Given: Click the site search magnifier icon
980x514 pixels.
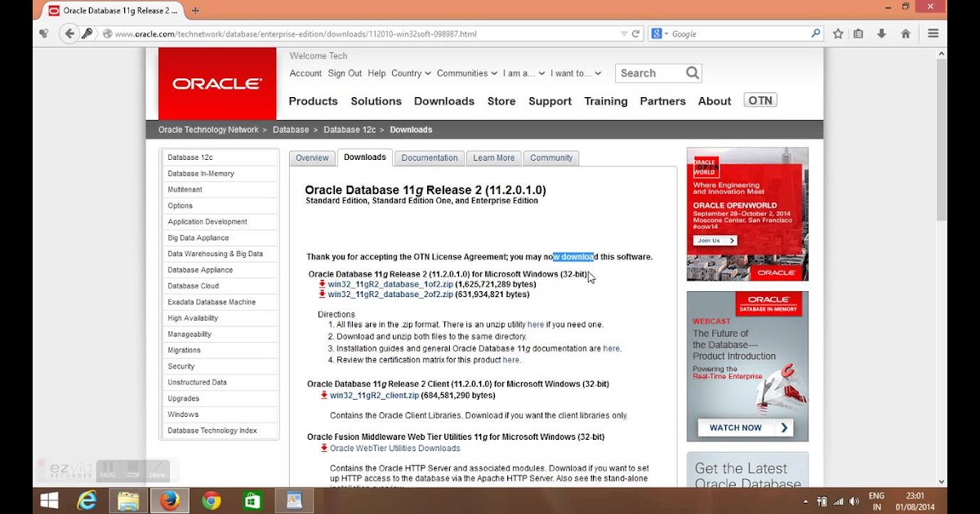Looking at the screenshot, I should click(x=693, y=73).
